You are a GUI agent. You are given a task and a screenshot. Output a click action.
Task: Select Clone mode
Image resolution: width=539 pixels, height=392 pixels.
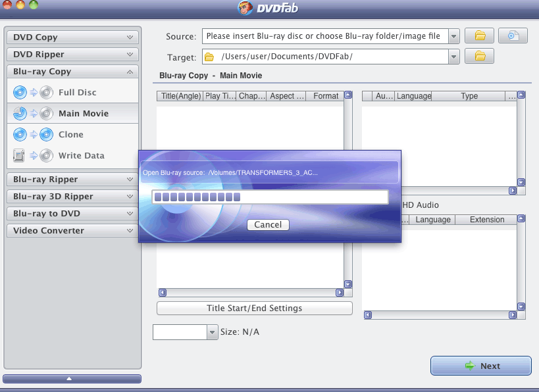click(x=72, y=134)
